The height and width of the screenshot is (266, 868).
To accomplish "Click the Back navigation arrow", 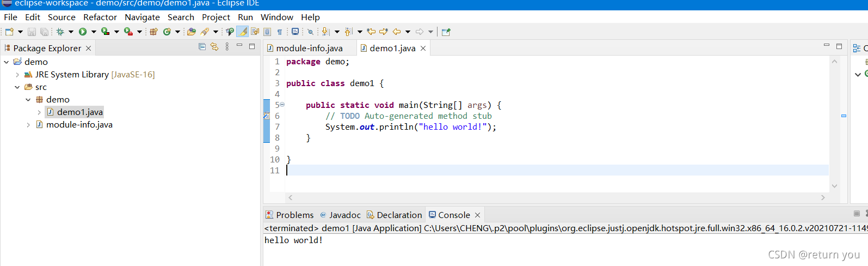I will tap(397, 32).
